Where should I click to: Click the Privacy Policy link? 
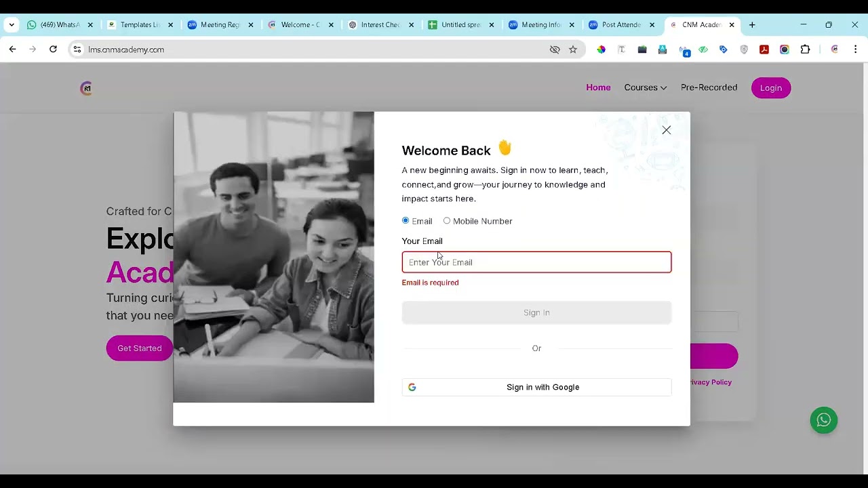(709, 382)
